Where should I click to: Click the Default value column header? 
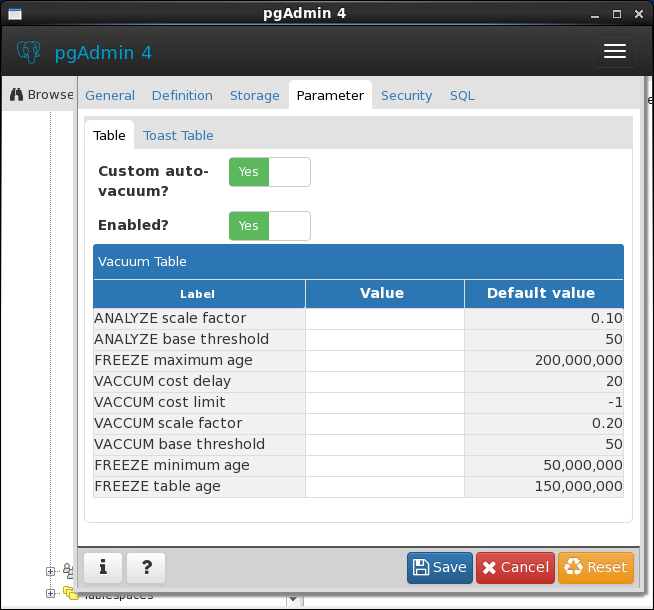click(544, 294)
